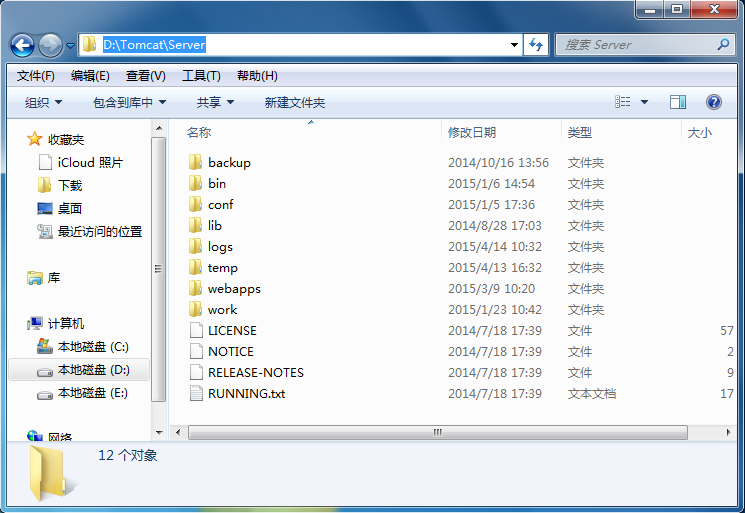Viewport: 745px width, 513px height.
Task: Click the folder icon in address bar
Action: (x=89, y=45)
